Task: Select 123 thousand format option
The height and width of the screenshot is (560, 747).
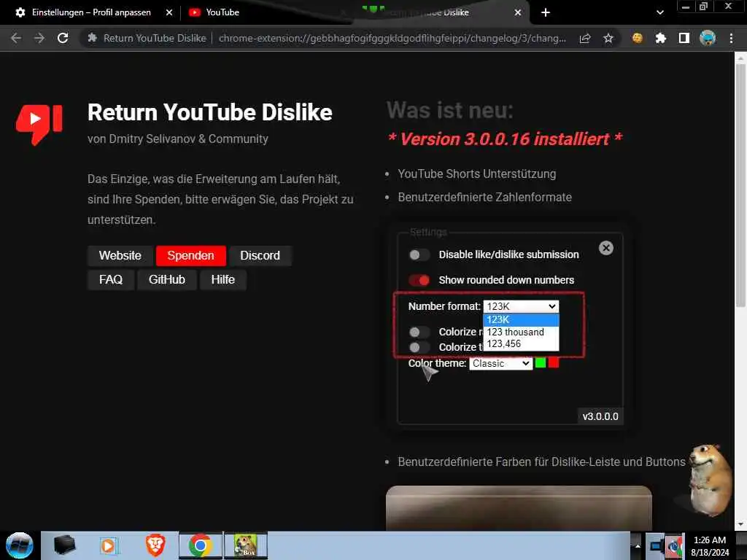Action: [521, 332]
